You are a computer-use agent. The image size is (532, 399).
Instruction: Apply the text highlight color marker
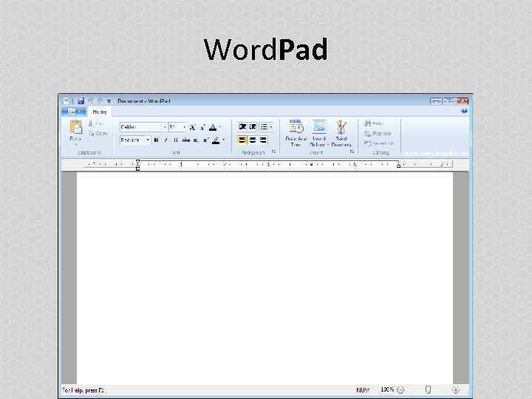click(216, 140)
